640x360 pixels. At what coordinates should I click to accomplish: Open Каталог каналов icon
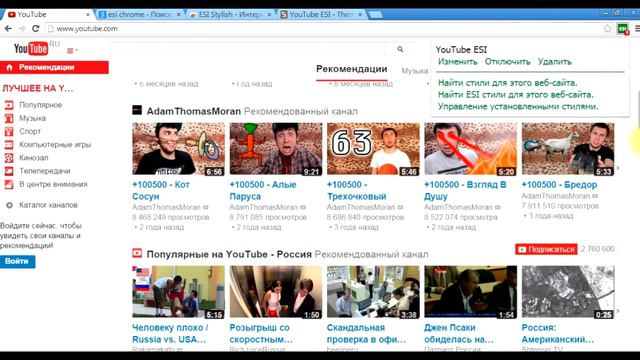(x=9, y=205)
